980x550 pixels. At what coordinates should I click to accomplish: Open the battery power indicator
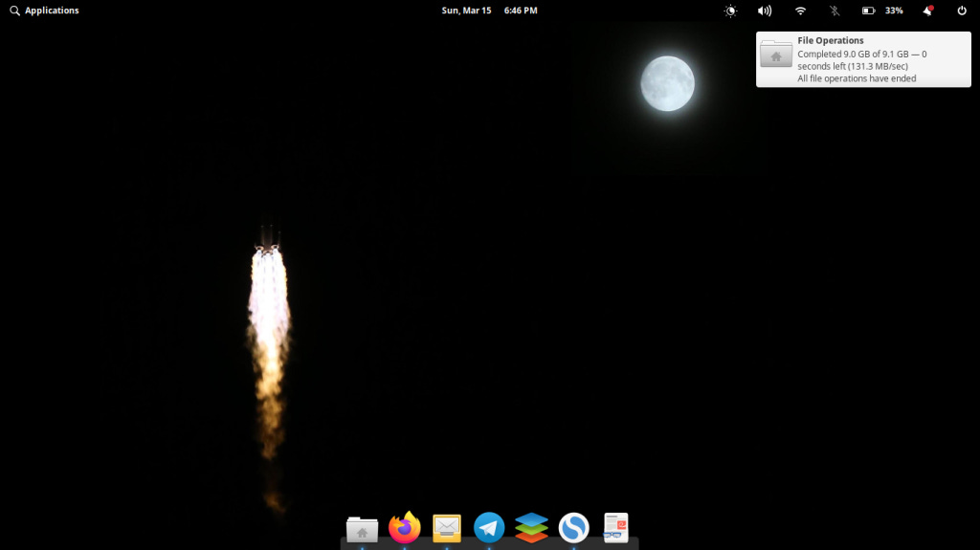click(x=868, y=11)
